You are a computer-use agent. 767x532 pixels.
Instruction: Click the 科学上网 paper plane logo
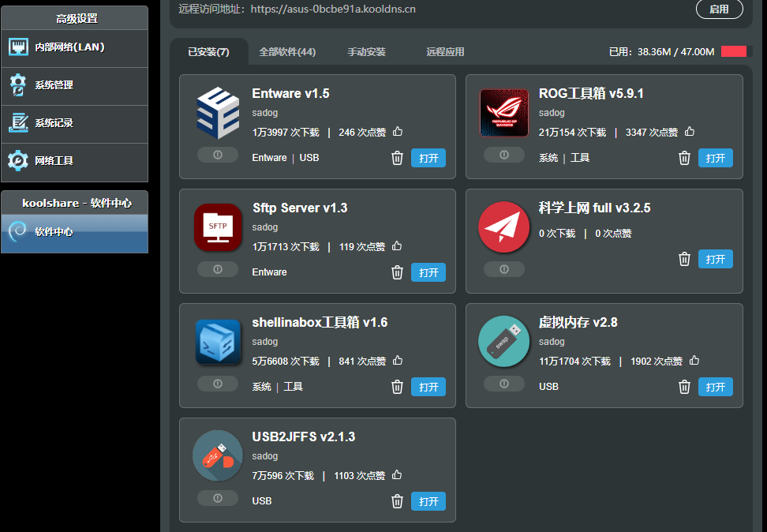503,227
